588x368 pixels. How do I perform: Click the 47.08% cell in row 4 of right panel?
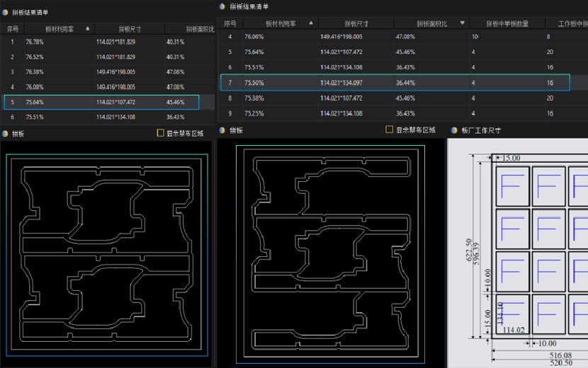(x=405, y=37)
